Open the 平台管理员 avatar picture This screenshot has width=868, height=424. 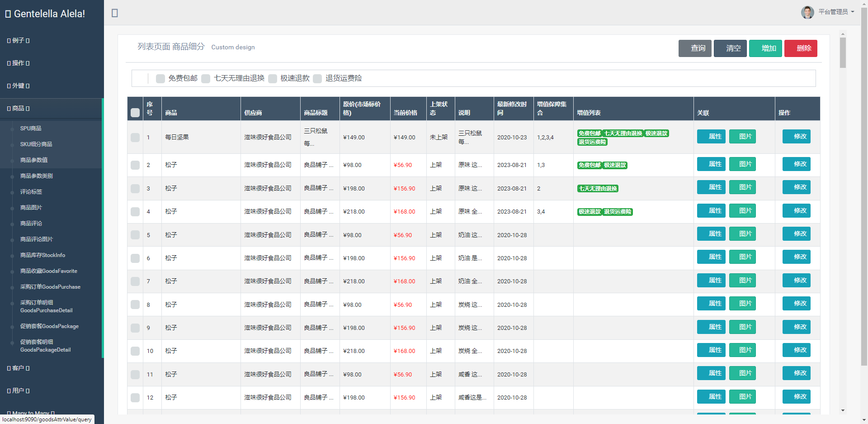[x=807, y=12]
